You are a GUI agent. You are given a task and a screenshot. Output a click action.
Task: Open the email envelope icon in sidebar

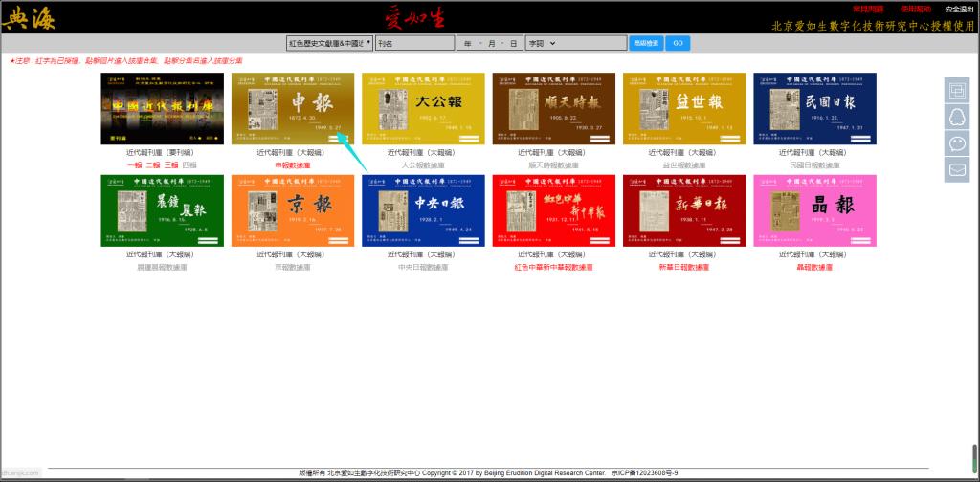click(957, 169)
